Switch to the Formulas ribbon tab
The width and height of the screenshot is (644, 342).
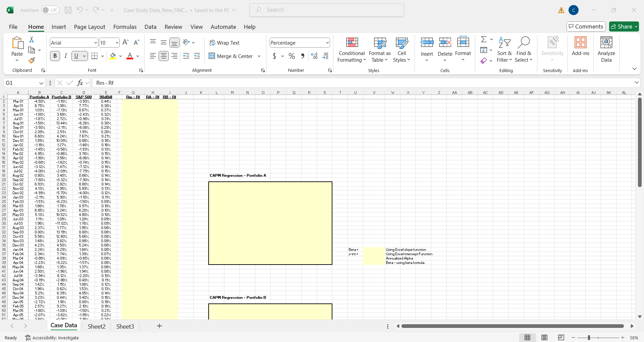125,27
